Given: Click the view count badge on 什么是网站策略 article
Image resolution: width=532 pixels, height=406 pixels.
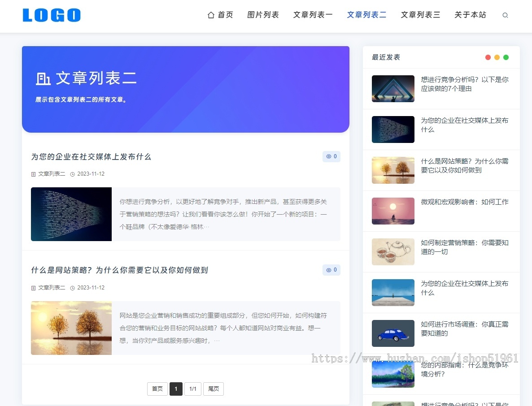Looking at the screenshot, I should pos(331,270).
